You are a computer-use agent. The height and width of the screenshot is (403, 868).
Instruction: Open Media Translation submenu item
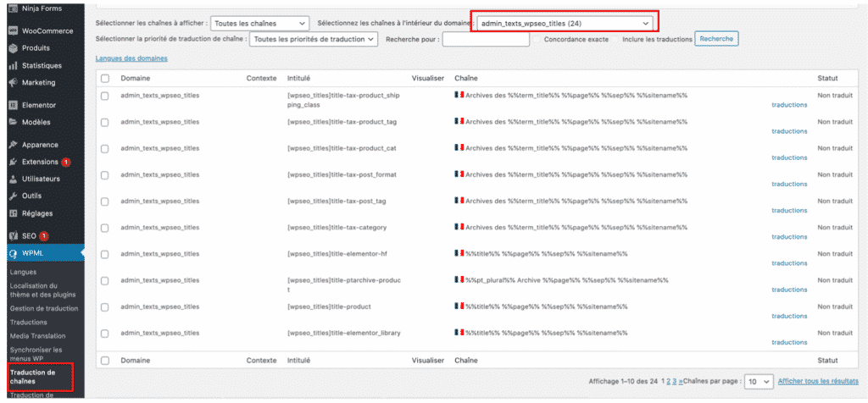coord(37,336)
